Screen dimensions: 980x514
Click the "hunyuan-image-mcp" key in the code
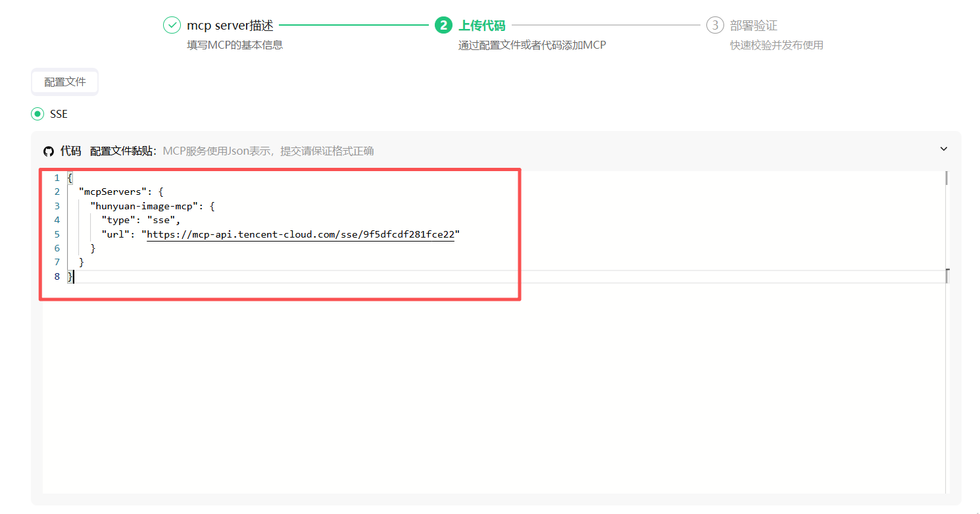144,206
